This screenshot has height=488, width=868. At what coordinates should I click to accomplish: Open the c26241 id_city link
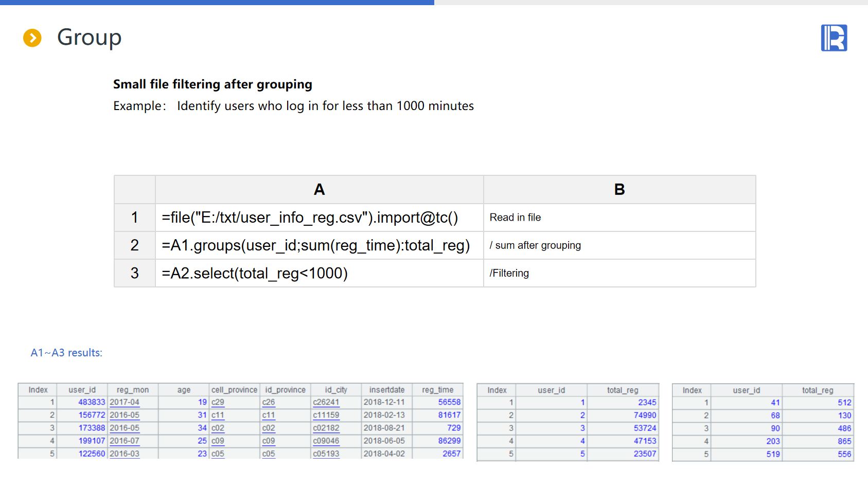[326, 402]
